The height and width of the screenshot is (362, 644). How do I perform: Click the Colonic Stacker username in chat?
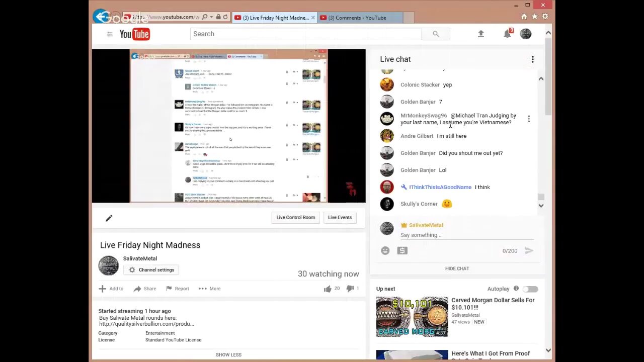pyautogui.click(x=420, y=84)
